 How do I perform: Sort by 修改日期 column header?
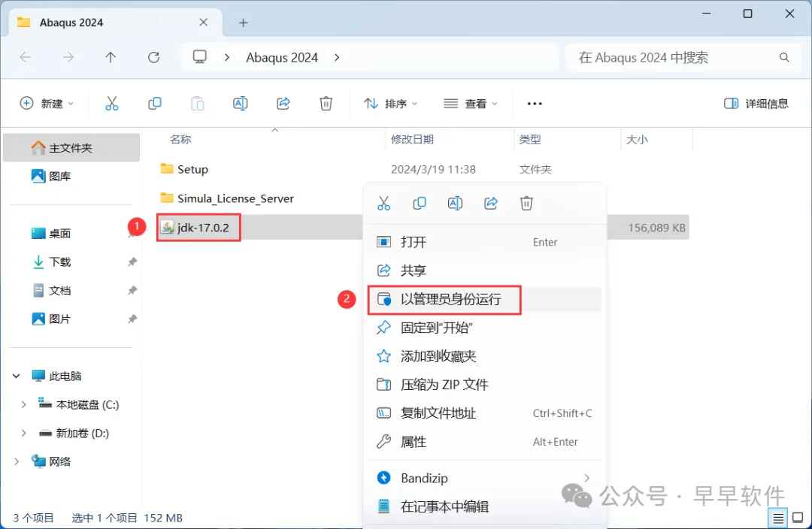[412, 139]
